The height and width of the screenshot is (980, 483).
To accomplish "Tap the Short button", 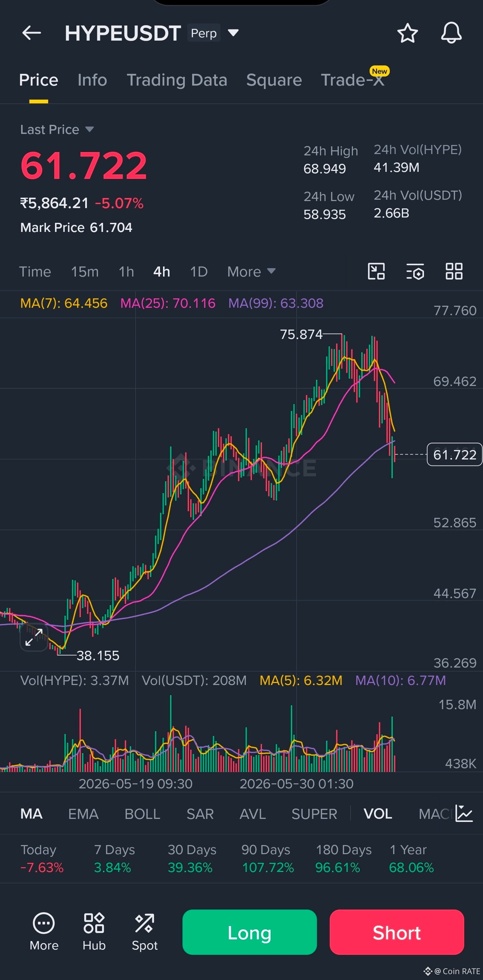I will [397, 932].
